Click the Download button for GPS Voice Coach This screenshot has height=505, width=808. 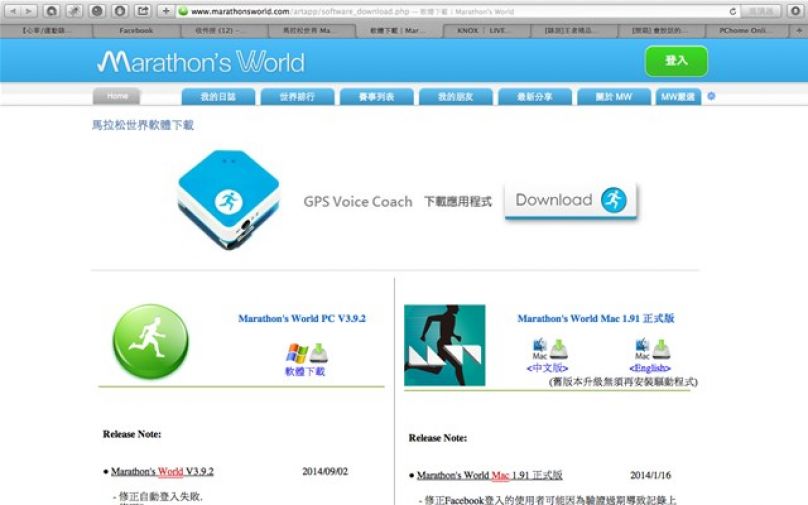(570, 200)
